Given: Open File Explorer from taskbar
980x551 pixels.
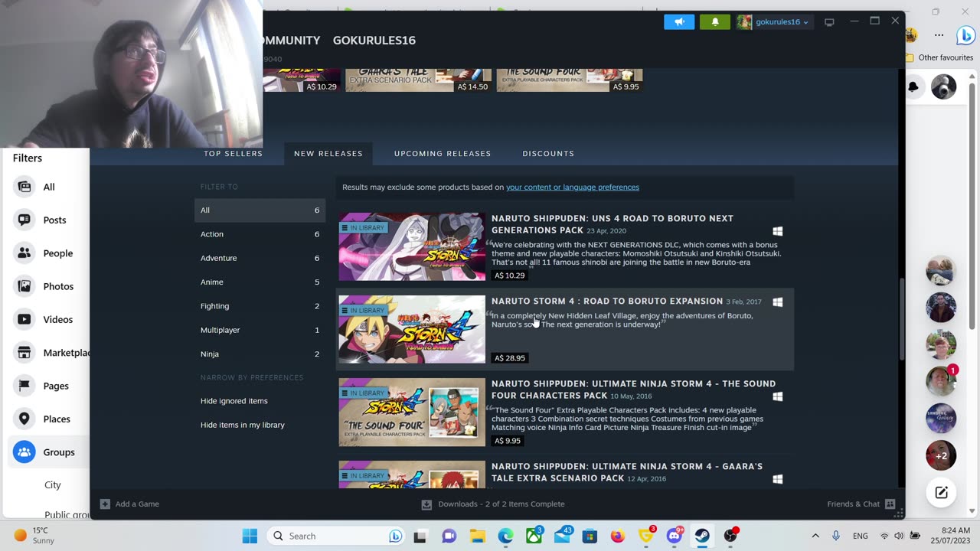Looking at the screenshot, I should pos(478,536).
